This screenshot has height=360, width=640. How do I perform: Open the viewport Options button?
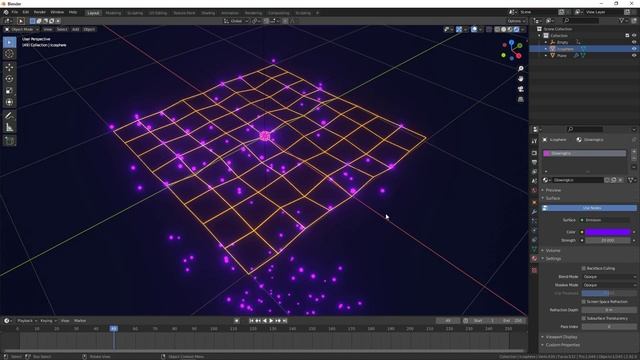pos(516,21)
